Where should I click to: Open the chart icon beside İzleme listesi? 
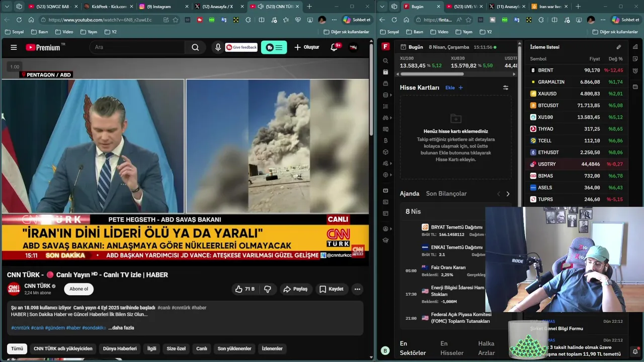(x=635, y=47)
